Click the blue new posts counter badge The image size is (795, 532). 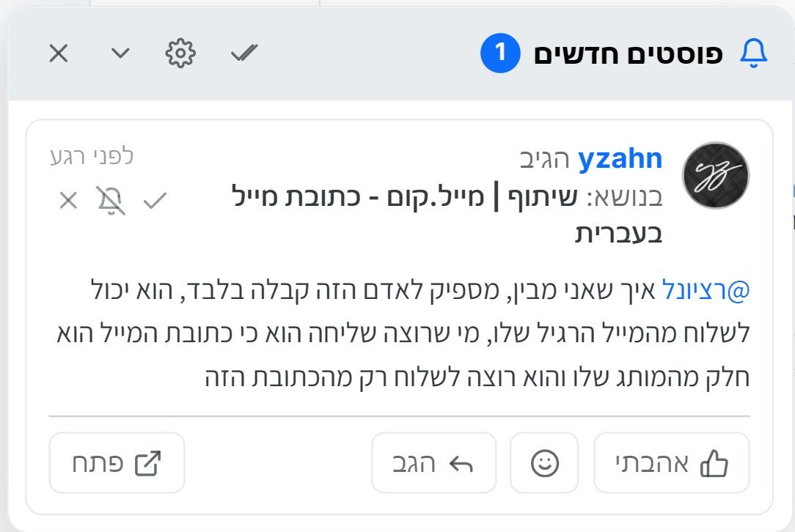500,53
